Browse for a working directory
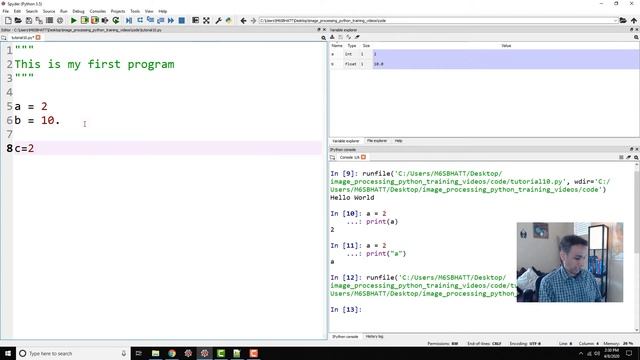Image resolution: width=640 pixels, height=360 pixels. pyautogui.click(x=623, y=20)
